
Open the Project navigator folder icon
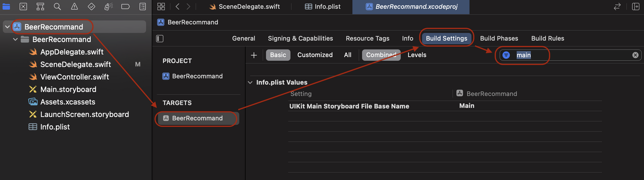[6, 6]
